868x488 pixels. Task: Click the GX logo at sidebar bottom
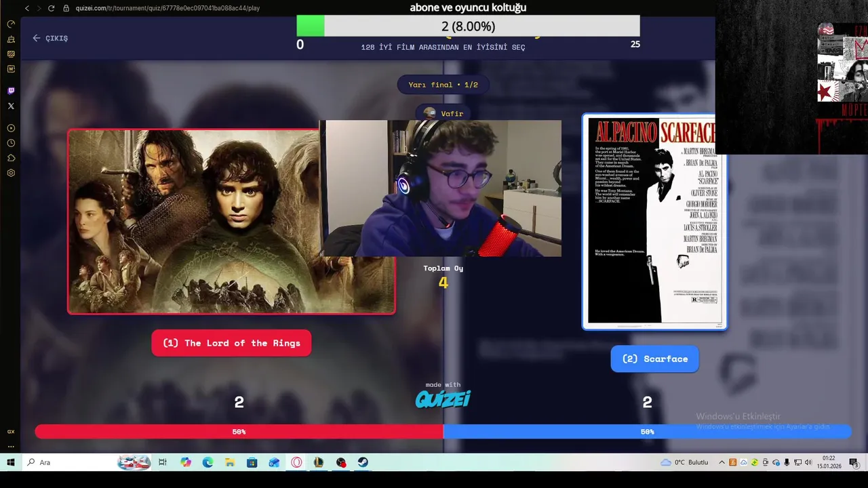point(11,432)
